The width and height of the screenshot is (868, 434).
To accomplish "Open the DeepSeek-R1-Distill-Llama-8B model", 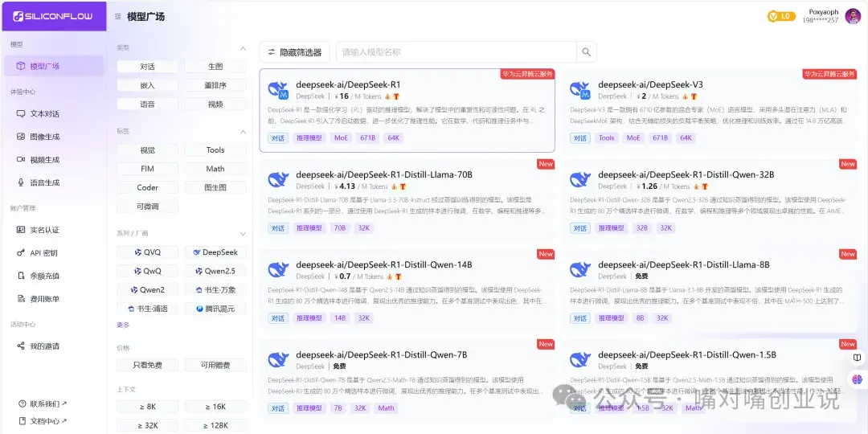I will coord(710,291).
